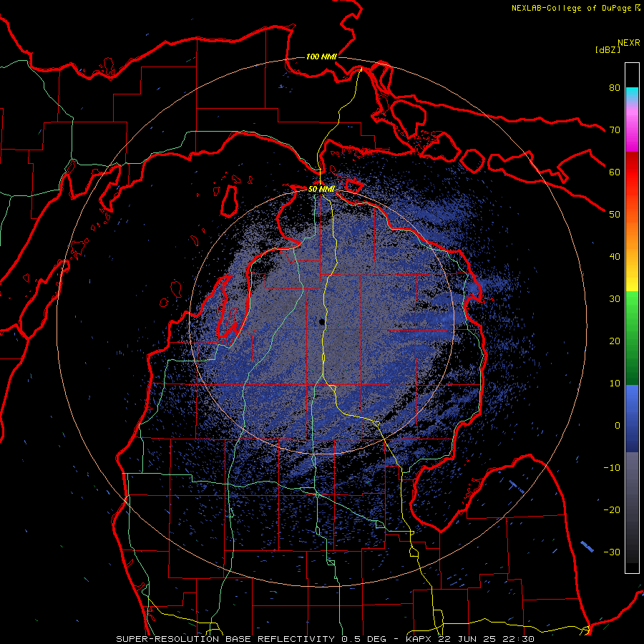Click the KAPX station ID in the caption
Viewport: 644px width, 644px height.
click(420, 639)
